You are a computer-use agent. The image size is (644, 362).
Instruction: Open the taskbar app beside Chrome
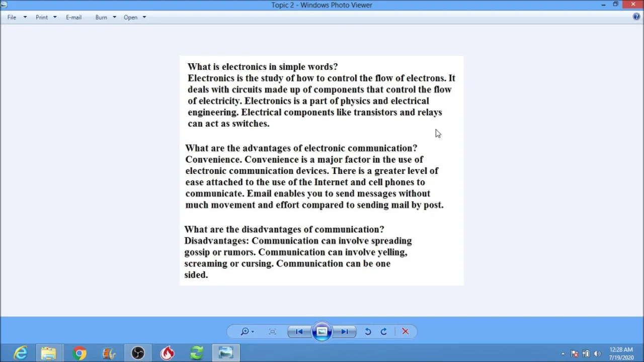click(x=109, y=353)
